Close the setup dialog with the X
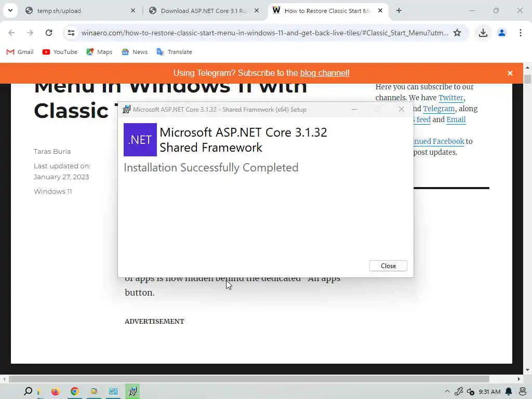Image resolution: width=532 pixels, height=399 pixels. [x=402, y=109]
